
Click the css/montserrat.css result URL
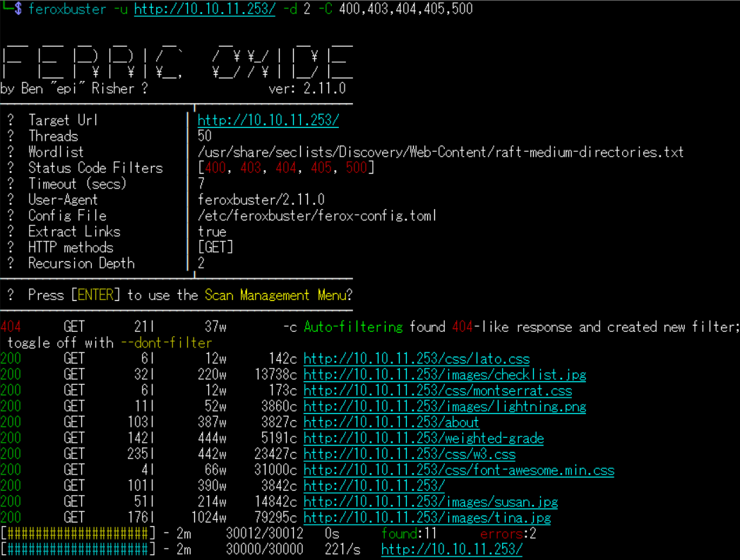pyautogui.click(x=437, y=391)
